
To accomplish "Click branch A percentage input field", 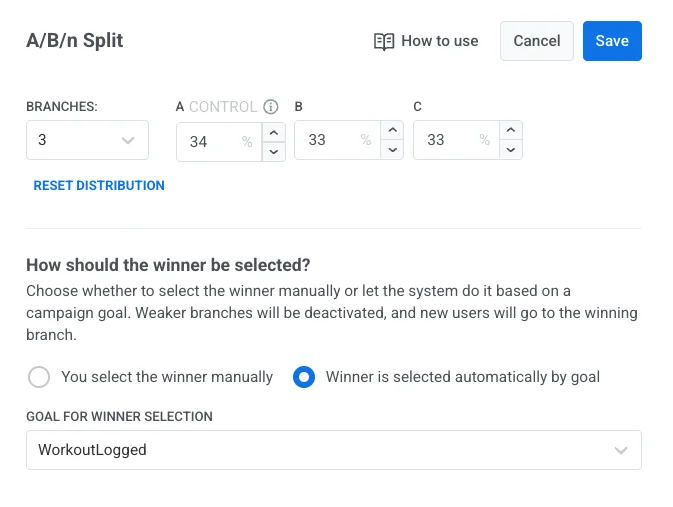I will click(x=212, y=142).
